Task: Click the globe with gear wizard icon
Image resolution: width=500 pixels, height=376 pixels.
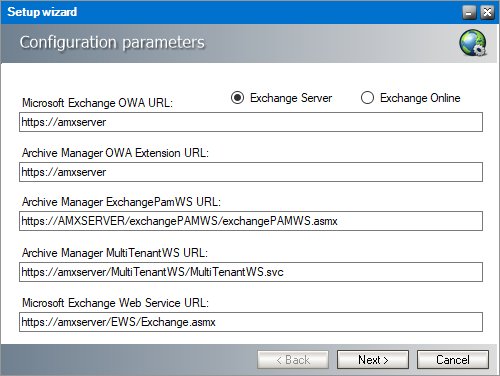Action: 473,43
